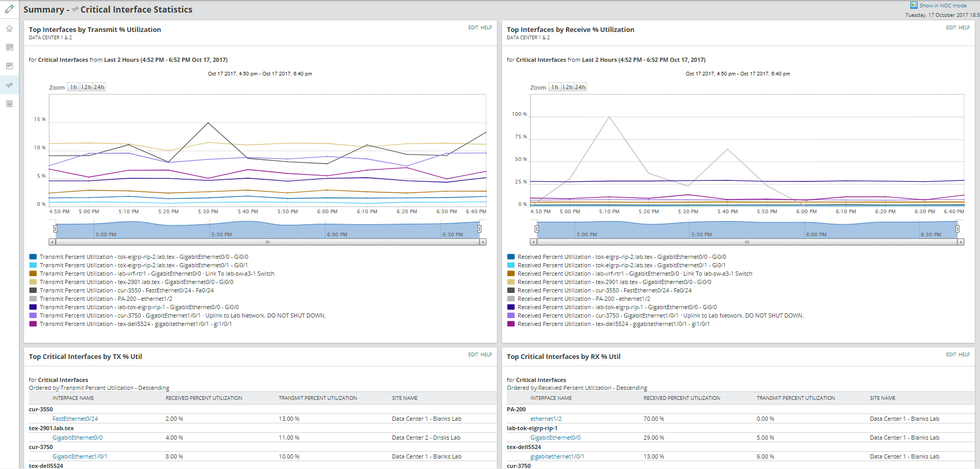Screen dimensions: 980x469
Task: Toggle the Transmit tex-2901.lab.tex series legend swatch
Action: 33,282
